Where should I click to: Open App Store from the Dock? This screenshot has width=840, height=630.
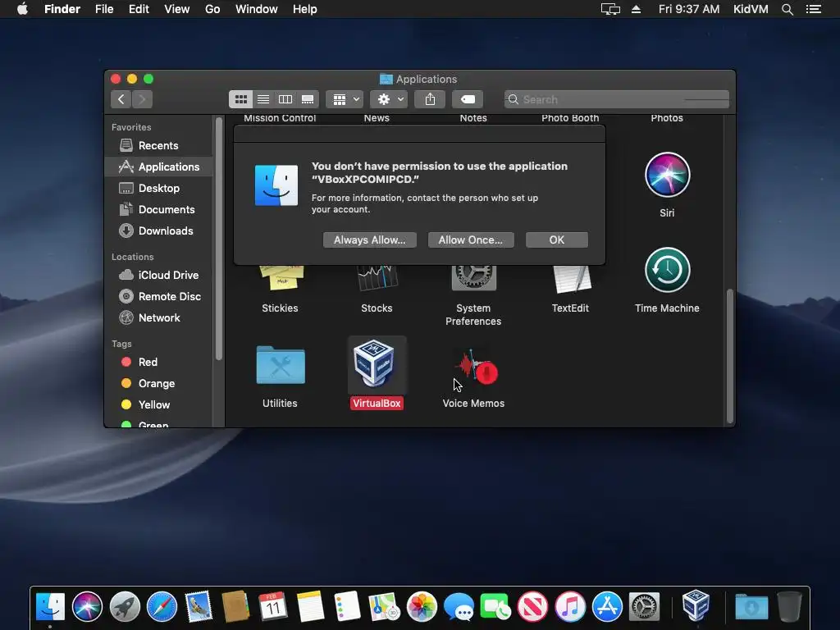point(607,607)
